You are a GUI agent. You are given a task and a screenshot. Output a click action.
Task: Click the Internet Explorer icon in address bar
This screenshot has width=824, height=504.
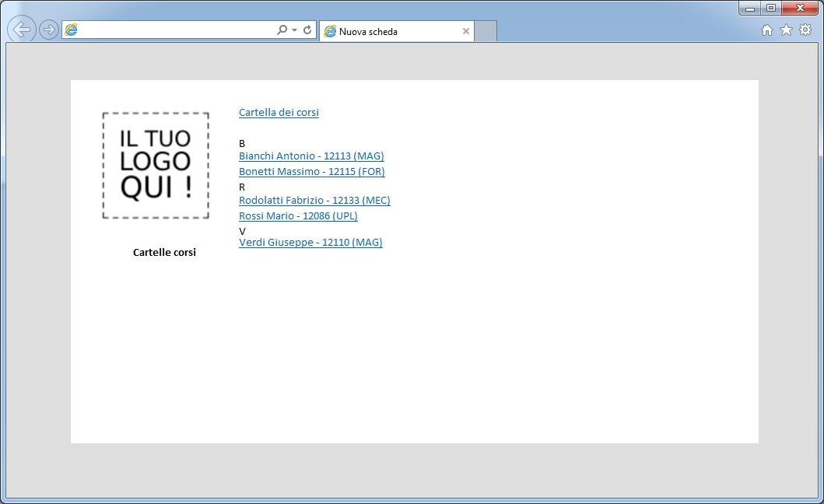click(x=72, y=30)
